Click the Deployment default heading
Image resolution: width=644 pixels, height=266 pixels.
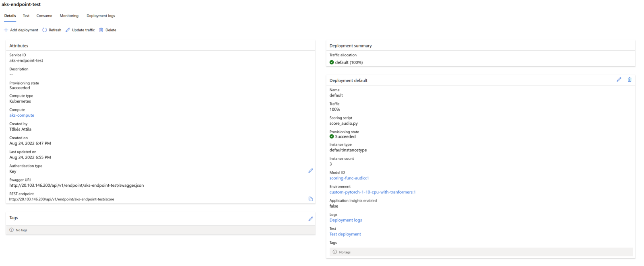(349, 80)
